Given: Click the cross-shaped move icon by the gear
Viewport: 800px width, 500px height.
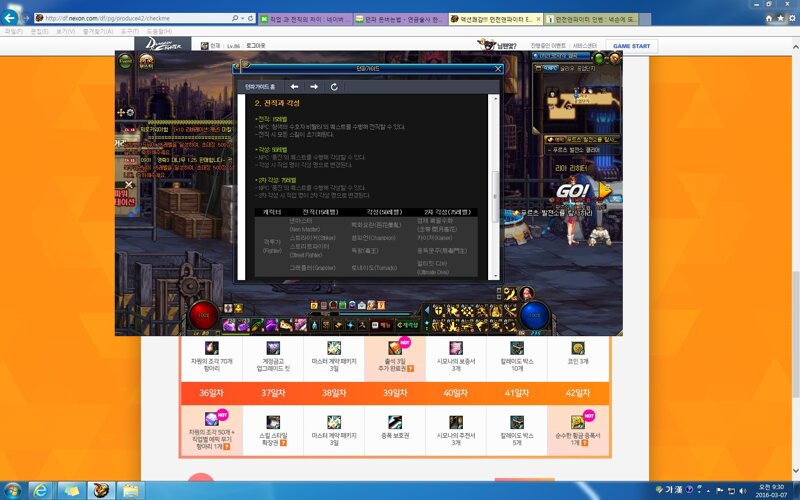Looking at the screenshot, I should [x=121, y=112].
